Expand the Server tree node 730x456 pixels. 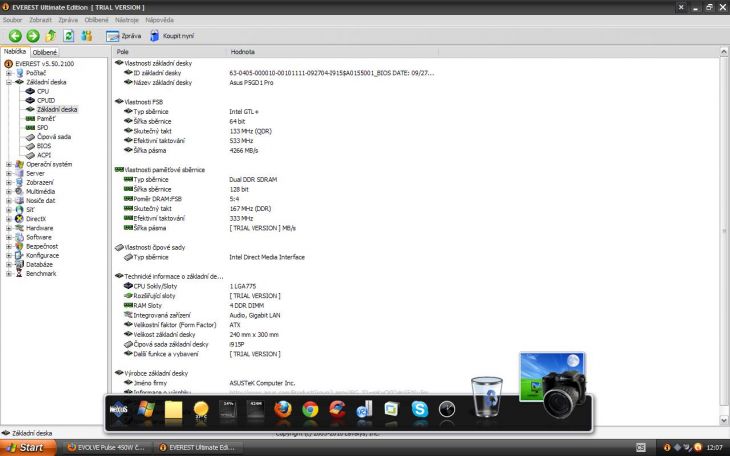pyautogui.click(x=9, y=173)
